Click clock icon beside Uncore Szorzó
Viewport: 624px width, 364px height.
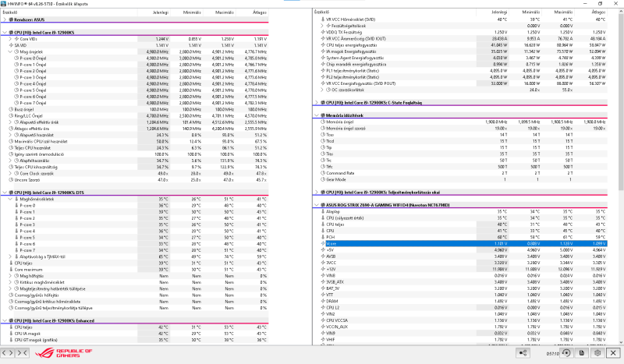click(x=11, y=180)
